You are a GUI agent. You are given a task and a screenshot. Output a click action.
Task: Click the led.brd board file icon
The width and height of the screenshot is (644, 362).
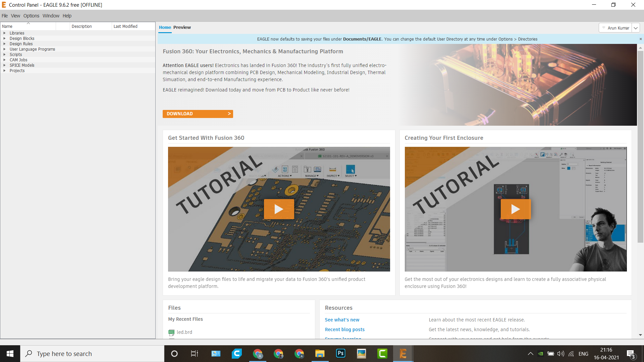[x=171, y=332]
